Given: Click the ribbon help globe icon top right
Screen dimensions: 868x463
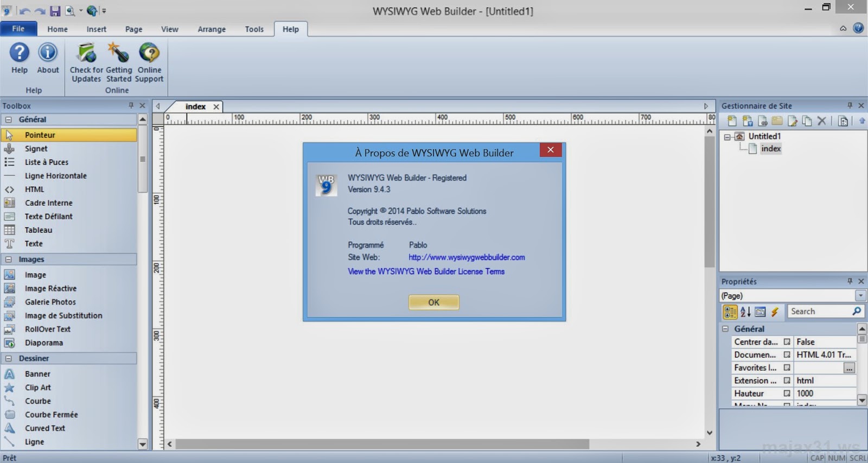Looking at the screenshot, I should tap(858, 28).
